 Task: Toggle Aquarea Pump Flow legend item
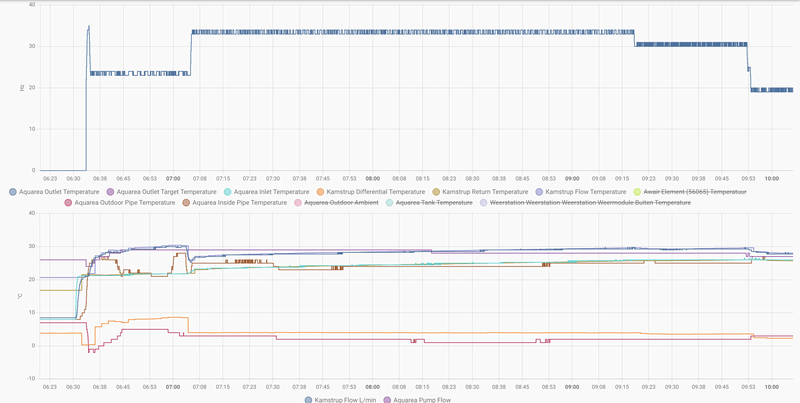(x=417, y=400)
